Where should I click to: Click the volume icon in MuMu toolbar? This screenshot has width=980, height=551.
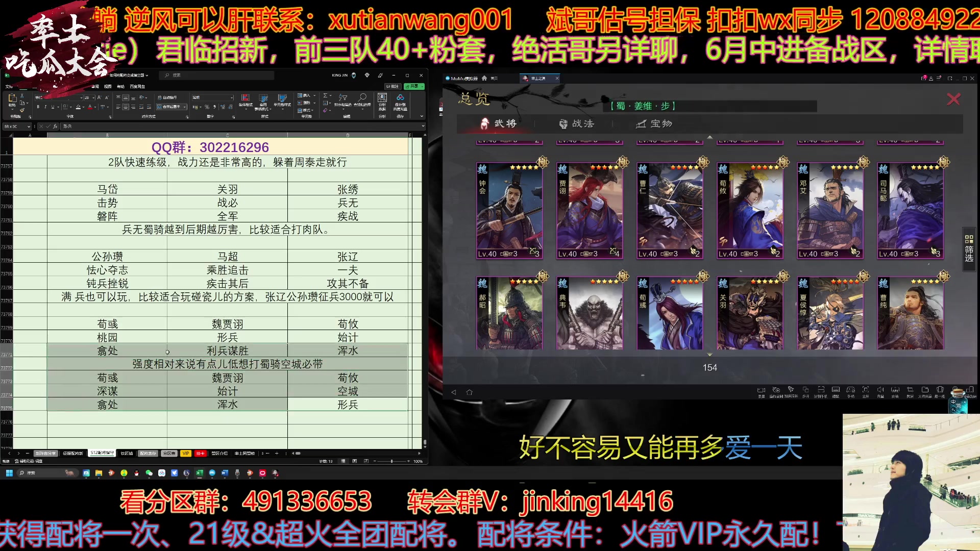(x=880, y=389)
